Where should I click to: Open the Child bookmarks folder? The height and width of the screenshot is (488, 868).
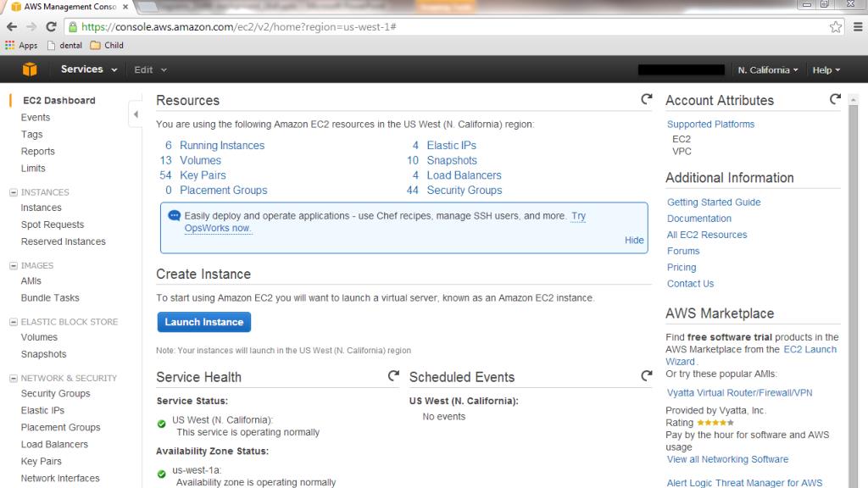tap(107, 46)
